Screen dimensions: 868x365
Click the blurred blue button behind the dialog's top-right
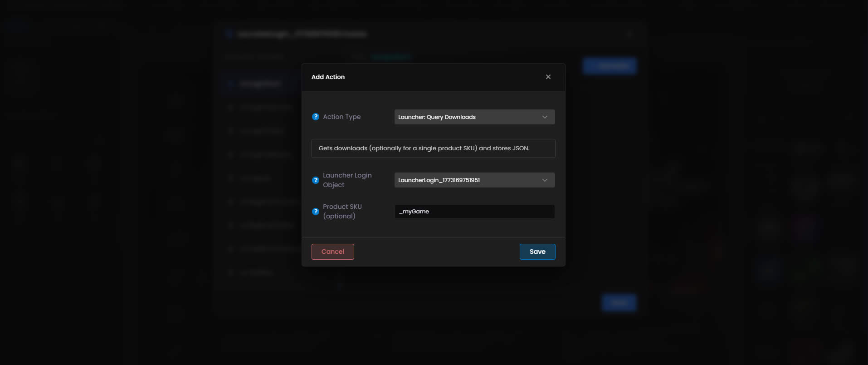pyautogui.click(x=609, y=66)
